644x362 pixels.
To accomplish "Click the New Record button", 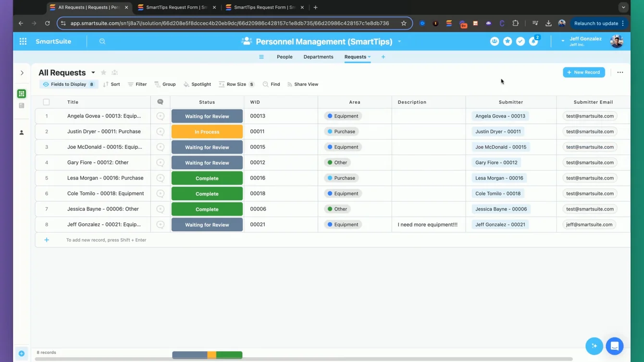I will coord(584,72).
